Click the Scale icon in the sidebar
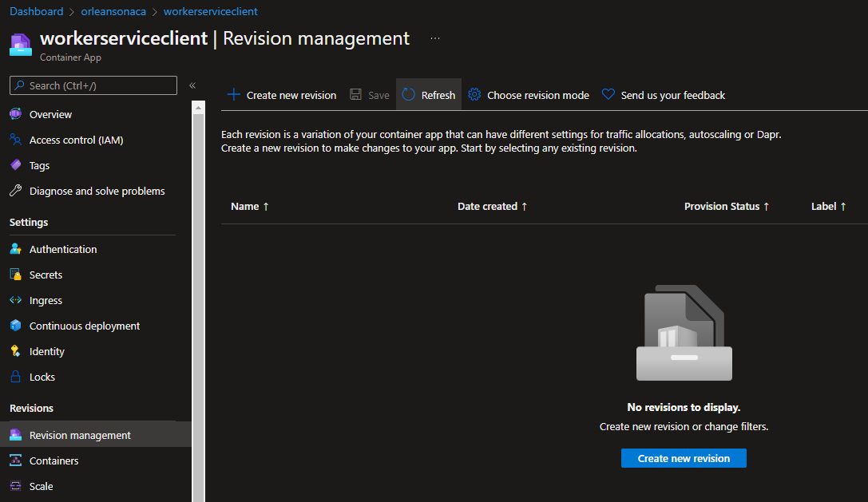This screenshot has height=502, width=868. click(x=15, y=486)
